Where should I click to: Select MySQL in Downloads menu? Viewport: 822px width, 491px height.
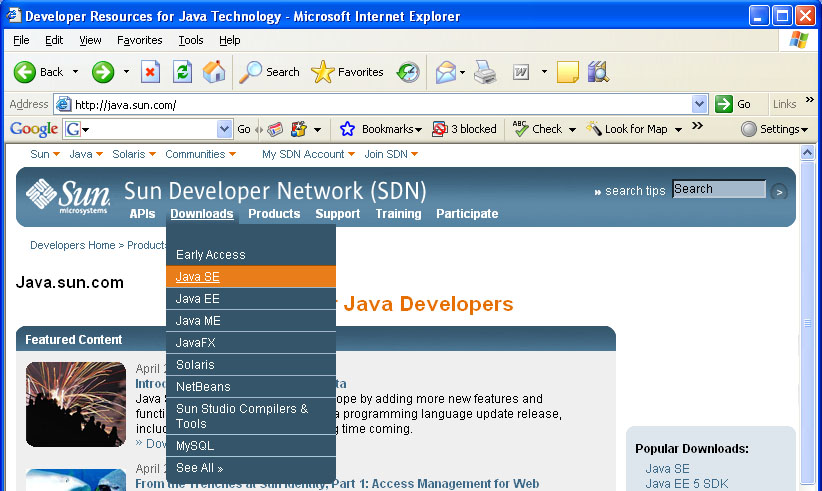click(x=251, y=445)
